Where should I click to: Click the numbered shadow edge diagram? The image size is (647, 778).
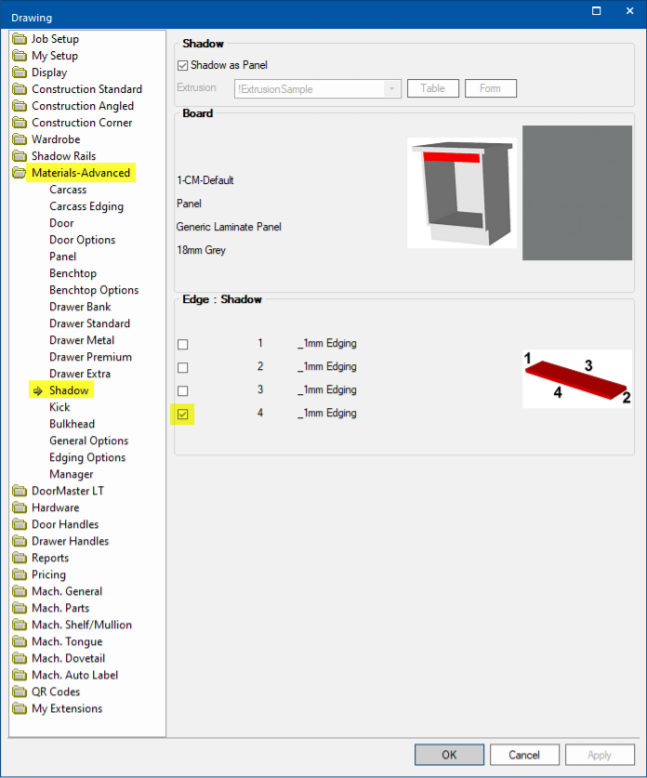coord(577,379)
